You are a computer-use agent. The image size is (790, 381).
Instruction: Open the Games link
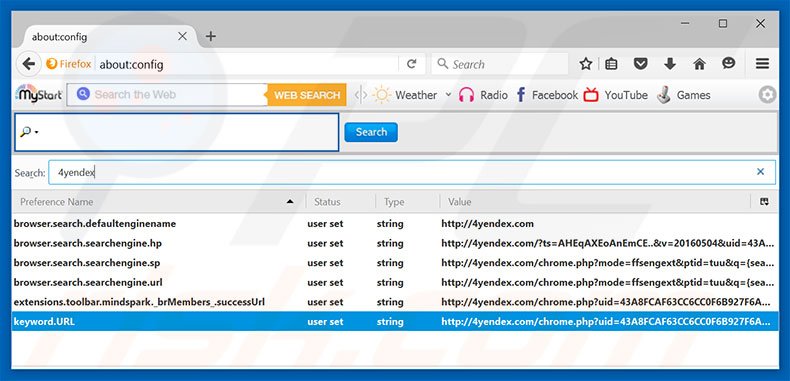[x=693, y=95]
